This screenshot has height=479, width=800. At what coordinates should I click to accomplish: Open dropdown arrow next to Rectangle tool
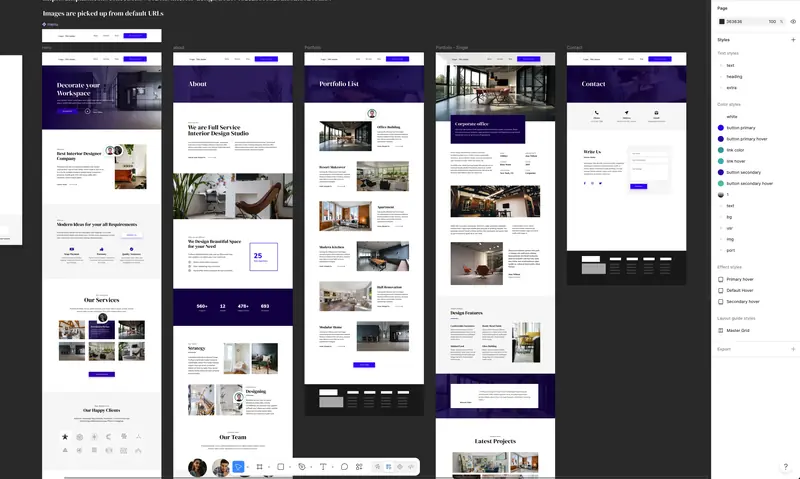290,467
